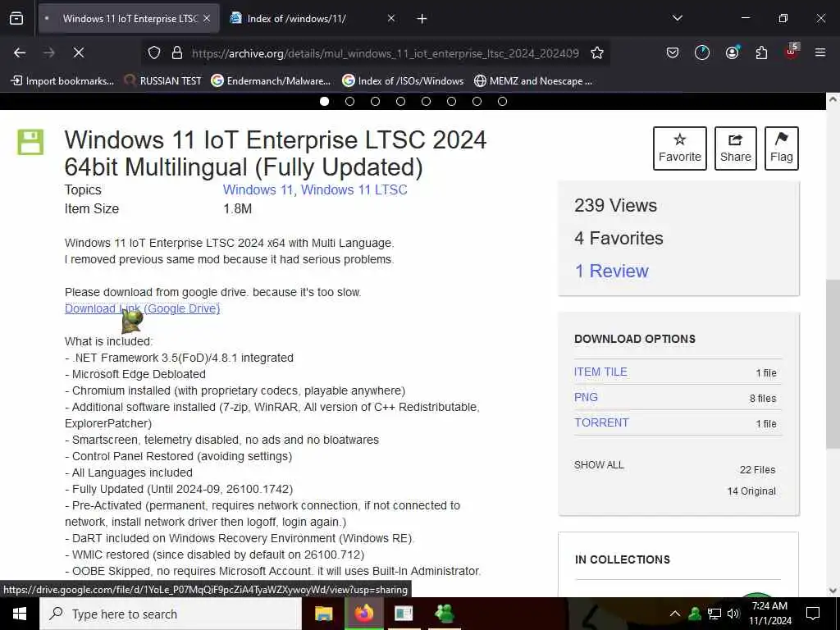Open the 1 Review link
This screenshot has height=630, width=840.
(611, 271)
